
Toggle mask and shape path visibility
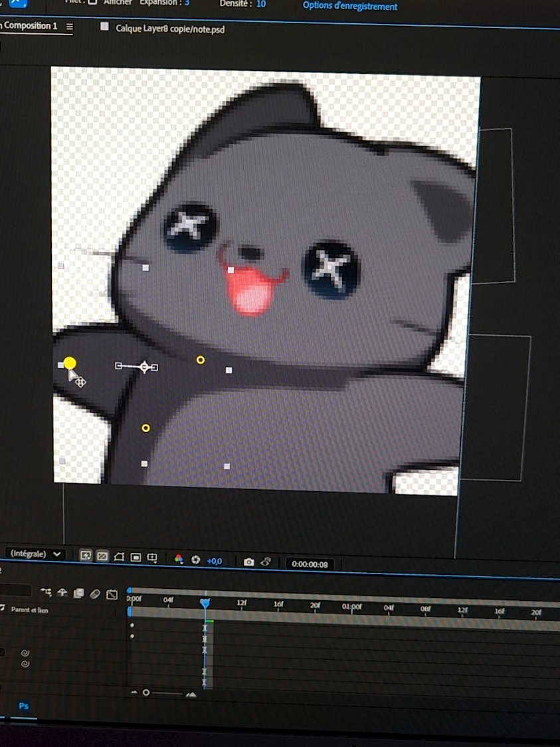click(x=119, y=556)
